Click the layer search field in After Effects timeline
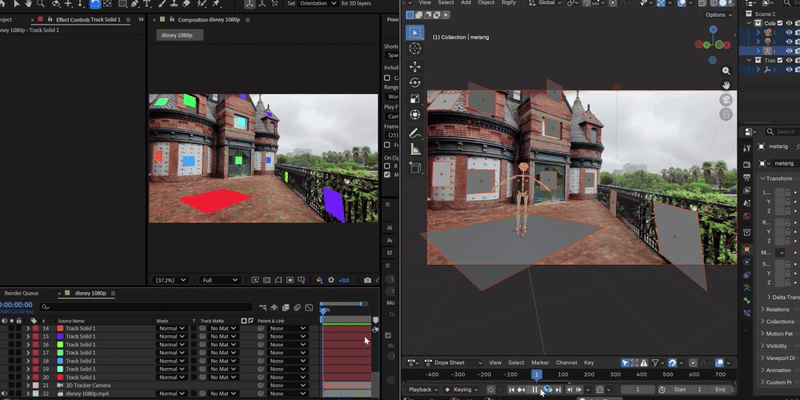800x400 pixels. (x=146, y=307)
